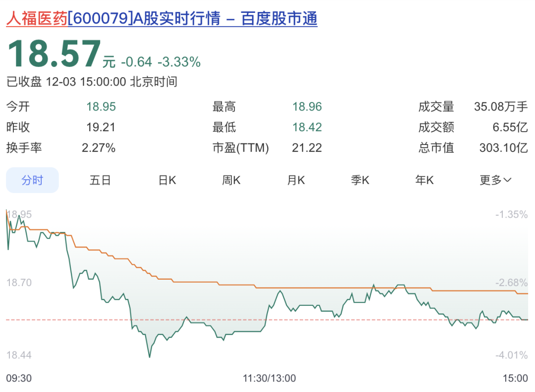The width and height of the screenshot is (535, 392).
Task: Switch to the 年K view
Action: [x=425, y=180]
